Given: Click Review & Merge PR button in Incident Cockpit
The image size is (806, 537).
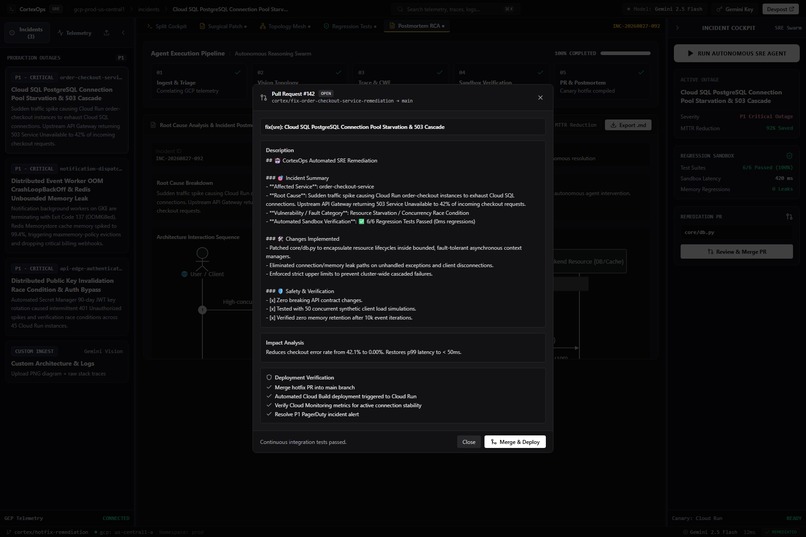Looking at the screenshot, I should pos(736,252).
